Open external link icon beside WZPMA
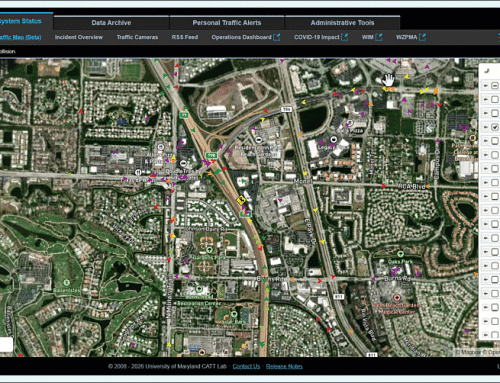 point(422,37)
